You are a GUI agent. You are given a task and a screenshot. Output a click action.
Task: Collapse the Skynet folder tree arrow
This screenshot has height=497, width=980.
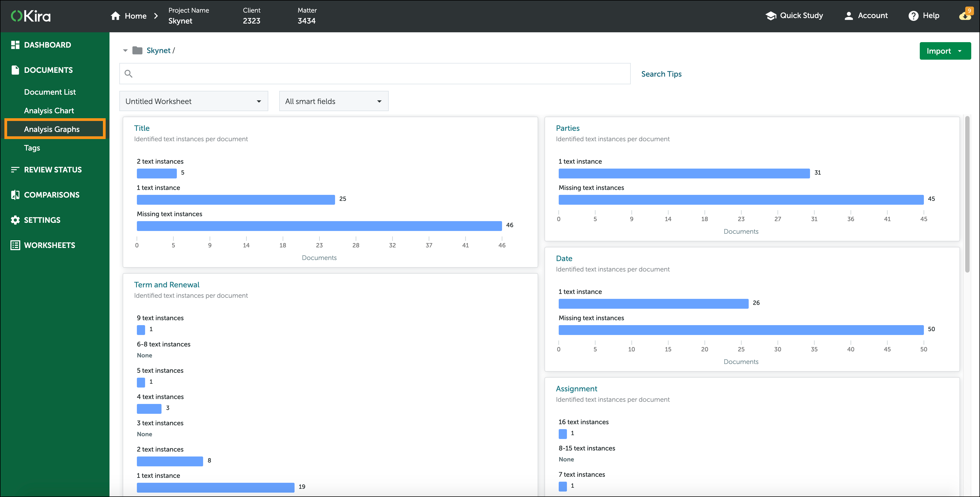(x=125, y=51)
